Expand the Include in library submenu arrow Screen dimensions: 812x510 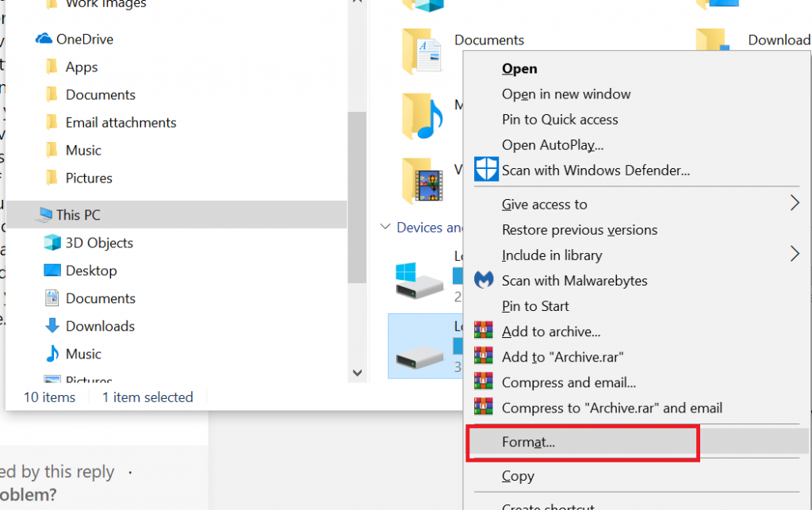(795, 254)
